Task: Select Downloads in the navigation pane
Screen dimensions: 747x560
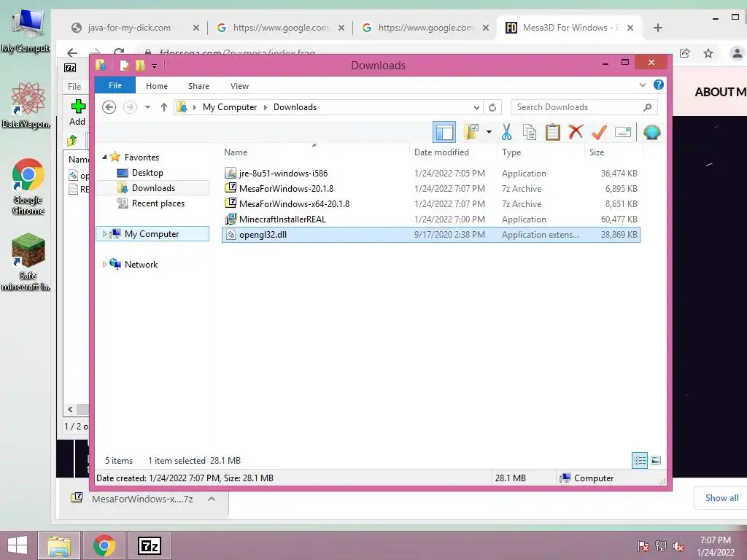Action: coord(153,188)
